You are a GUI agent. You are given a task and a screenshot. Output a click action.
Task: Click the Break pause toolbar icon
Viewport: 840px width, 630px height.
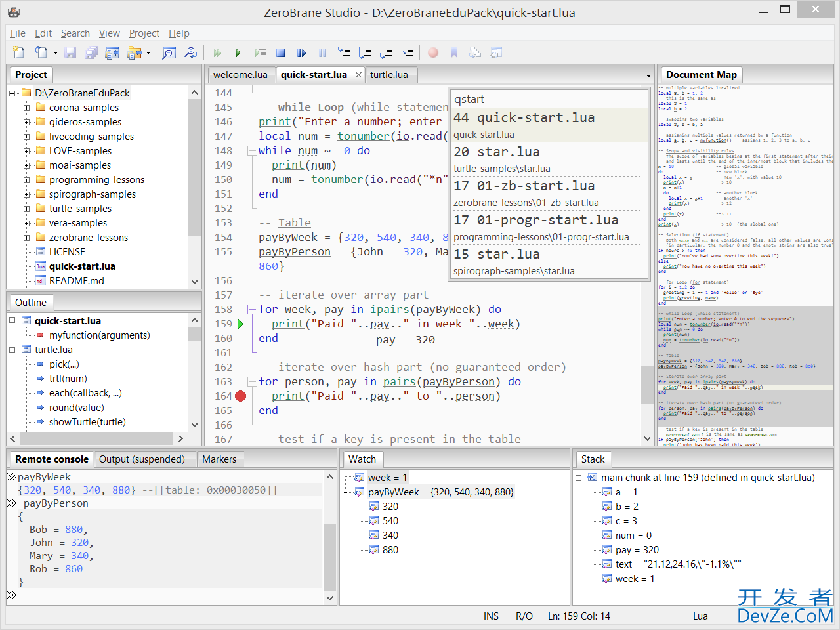(x=322, y=52)
